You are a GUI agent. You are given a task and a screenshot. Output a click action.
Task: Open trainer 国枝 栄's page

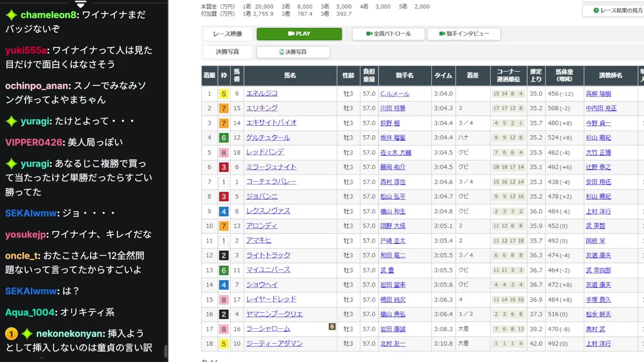tap(596, 240)
